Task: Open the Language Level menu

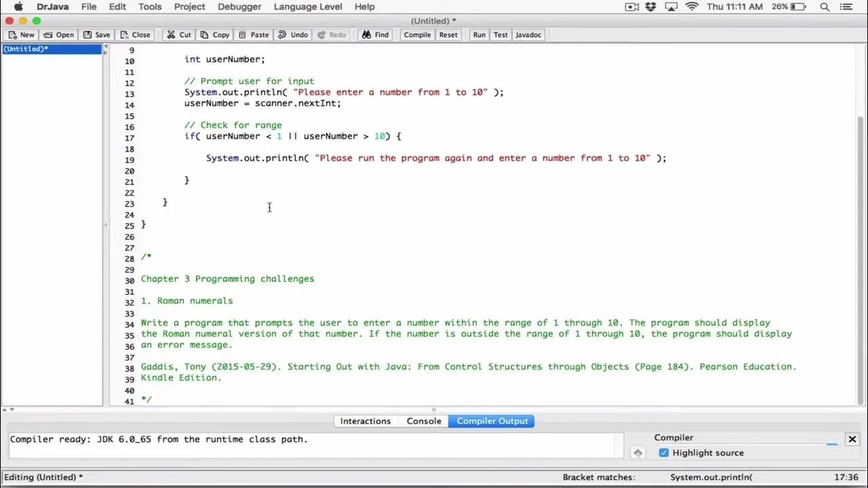Action: click(308, 7)
